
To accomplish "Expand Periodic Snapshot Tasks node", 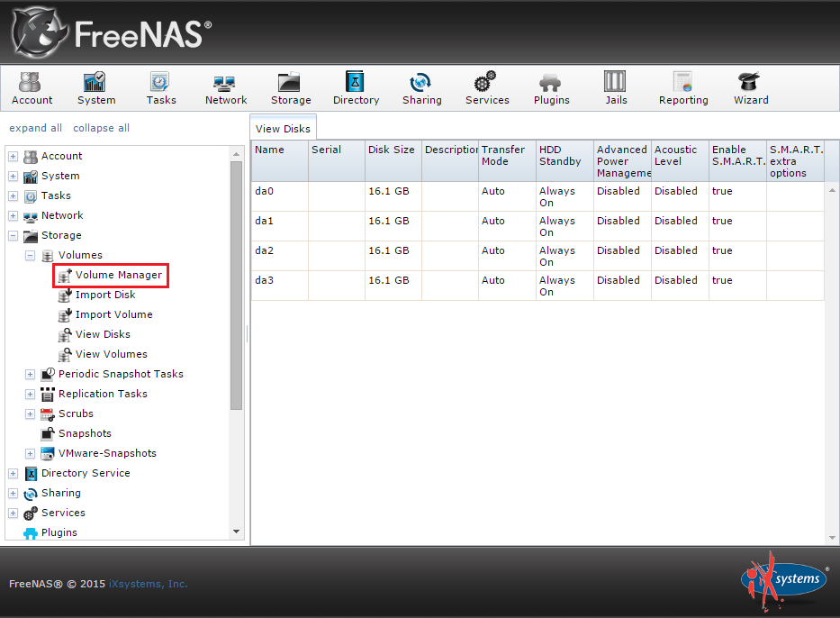I will pyautogui.click(x=30, y=375).
